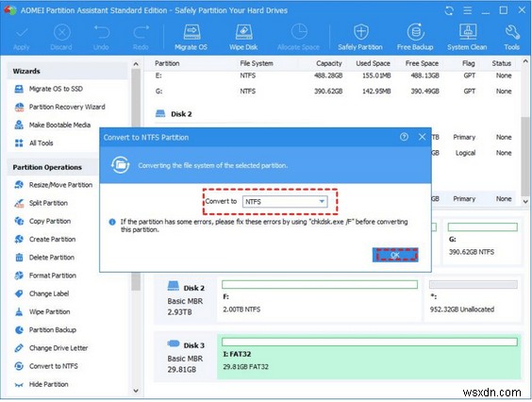The image size is (532, 402).
Task: Choose Copy Partition in sidebar
Action: (x=42, y=222)
